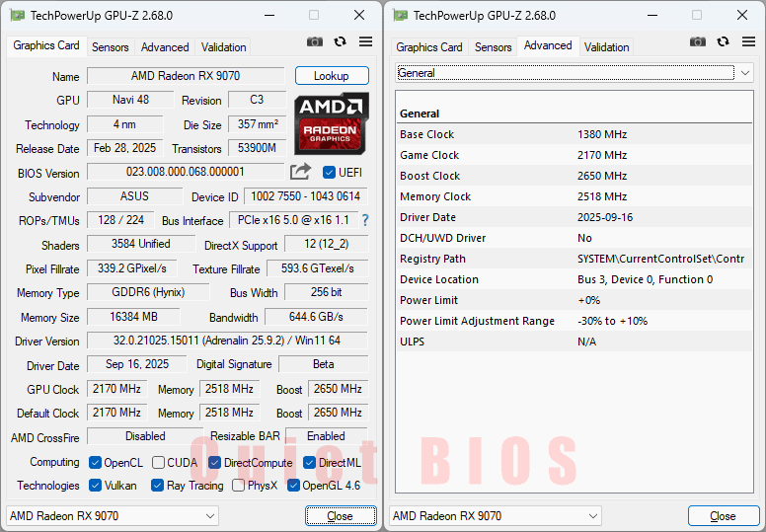This screenshot has width=766, height=532.
Task: Click the refresh icon in right window
Action: pyautogui.click(x=723, y=41)
